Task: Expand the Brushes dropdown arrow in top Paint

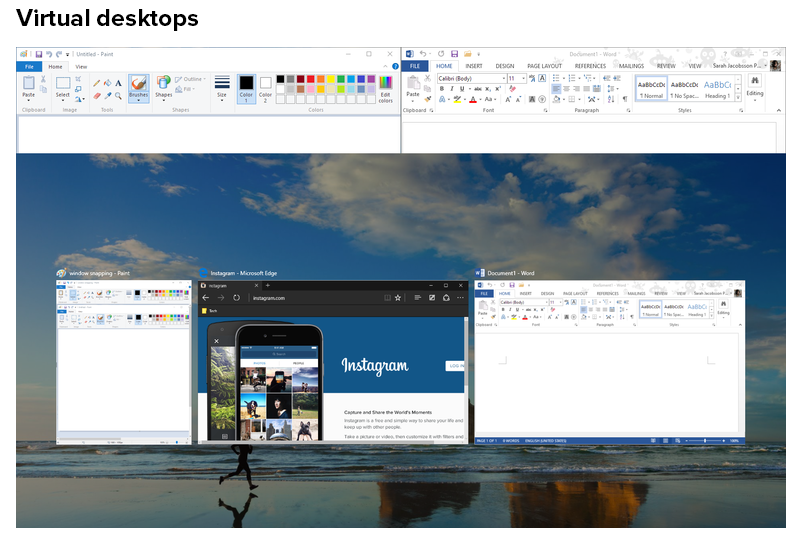Action: point(138,100)
